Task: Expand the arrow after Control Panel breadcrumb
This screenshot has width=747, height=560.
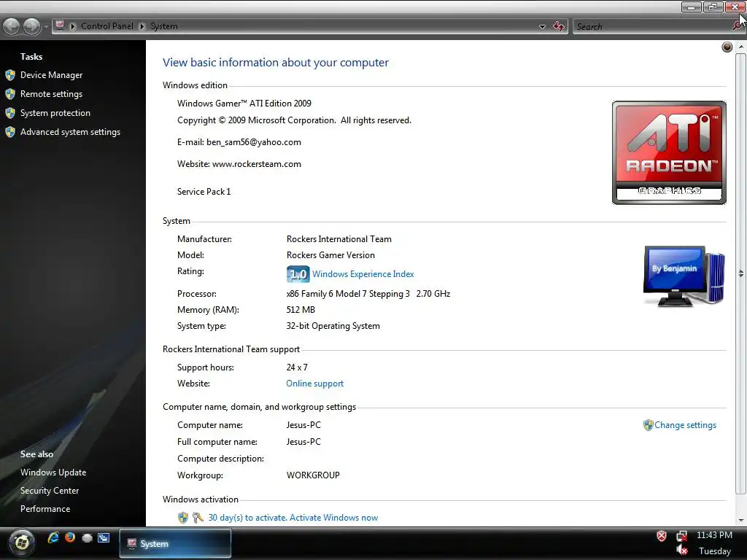Action: (x=142, y=26)
